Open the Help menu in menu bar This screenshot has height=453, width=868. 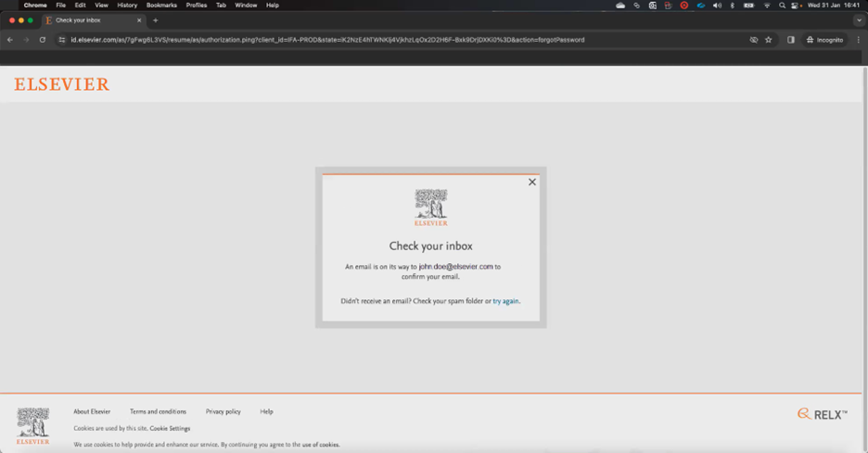tap(273, 5)
